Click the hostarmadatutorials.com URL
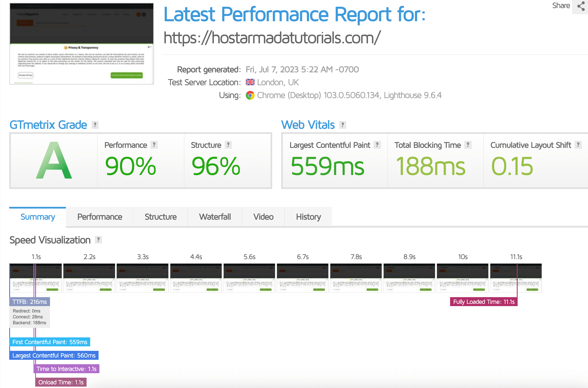The image size is (588, 388). 272,38
